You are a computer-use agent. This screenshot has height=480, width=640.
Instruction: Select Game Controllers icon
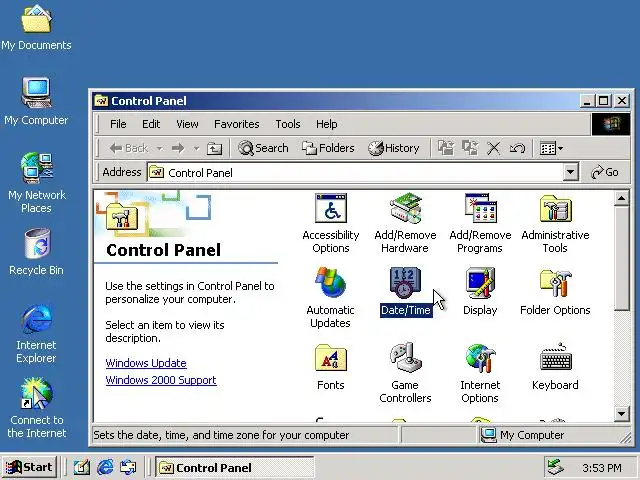click(x=405, y=373)
